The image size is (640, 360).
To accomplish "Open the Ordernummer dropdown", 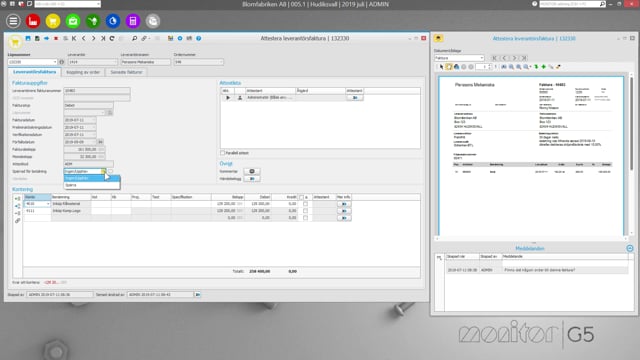I will 221,62.
